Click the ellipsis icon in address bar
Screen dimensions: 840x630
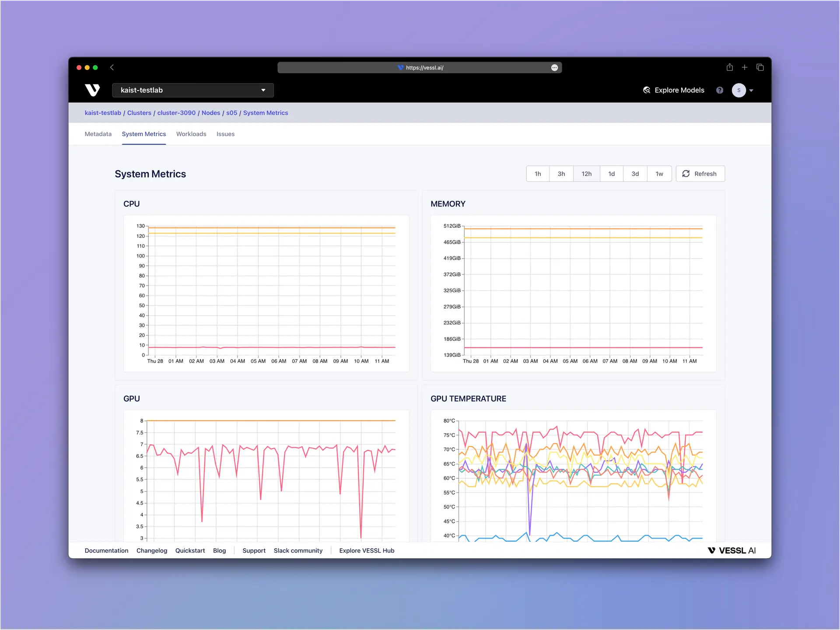[554, 68]
